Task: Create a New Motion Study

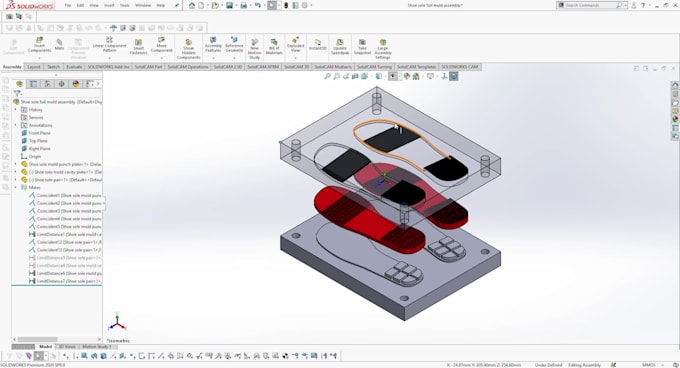Action: pos(255,49)
